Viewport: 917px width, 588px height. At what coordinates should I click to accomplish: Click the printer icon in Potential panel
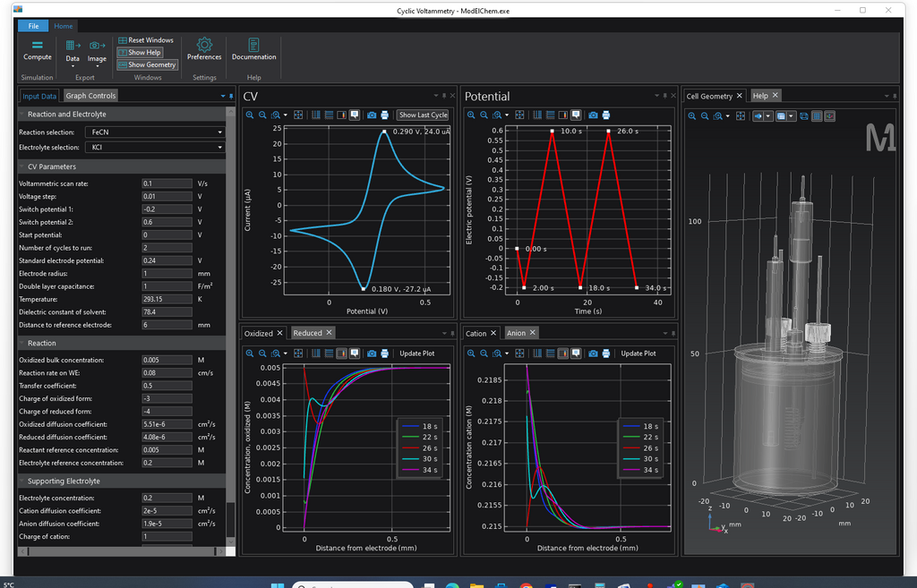(606, 115)
